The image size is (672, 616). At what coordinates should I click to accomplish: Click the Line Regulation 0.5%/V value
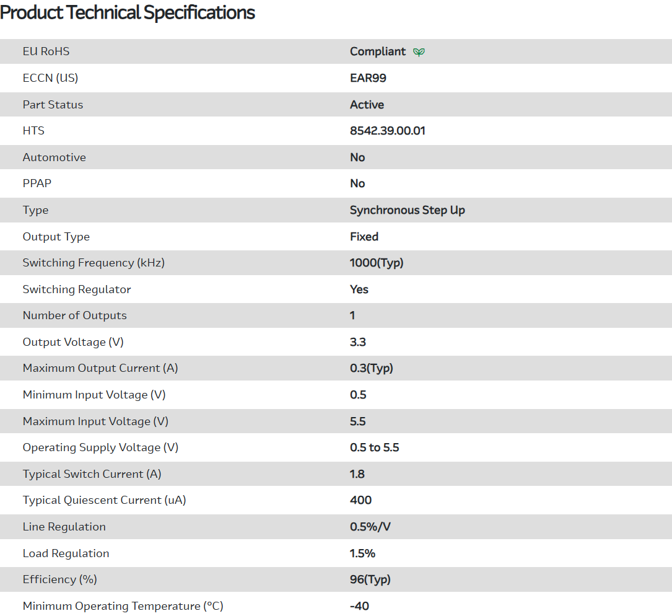(370, 527)
